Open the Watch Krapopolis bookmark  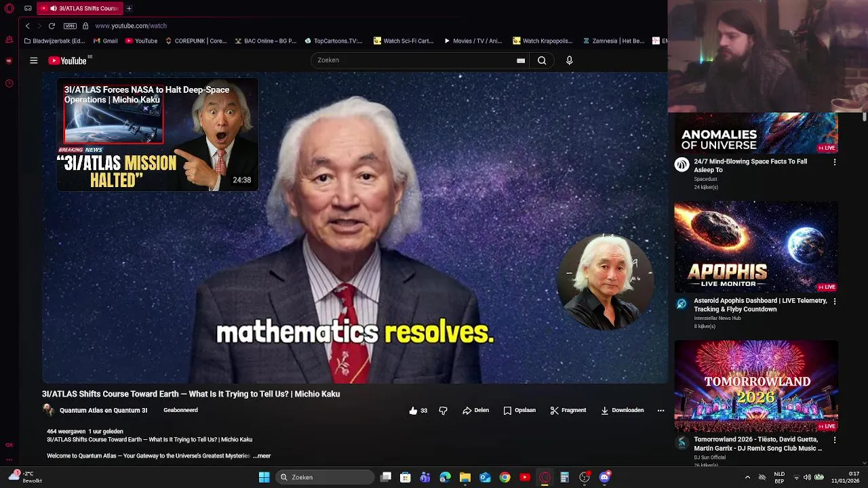tap(542, 41)
